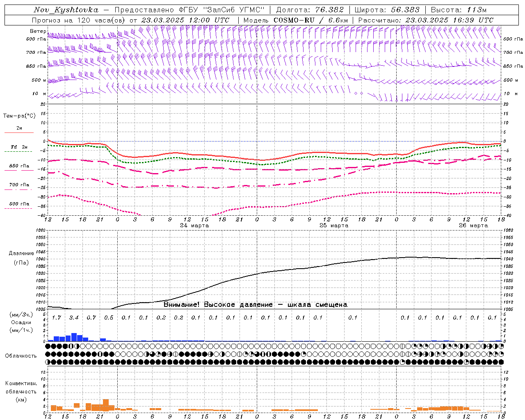Select the text Предоставлено ФГБУ "ЗапСиб УГМС"
Screen dimensions: 525x420
coord(189,10)
